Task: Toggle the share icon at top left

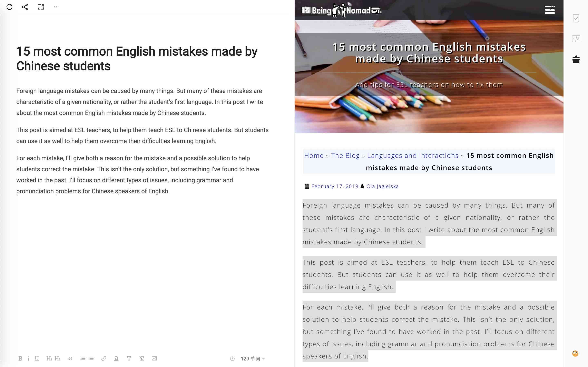Action: click(24, 7)
